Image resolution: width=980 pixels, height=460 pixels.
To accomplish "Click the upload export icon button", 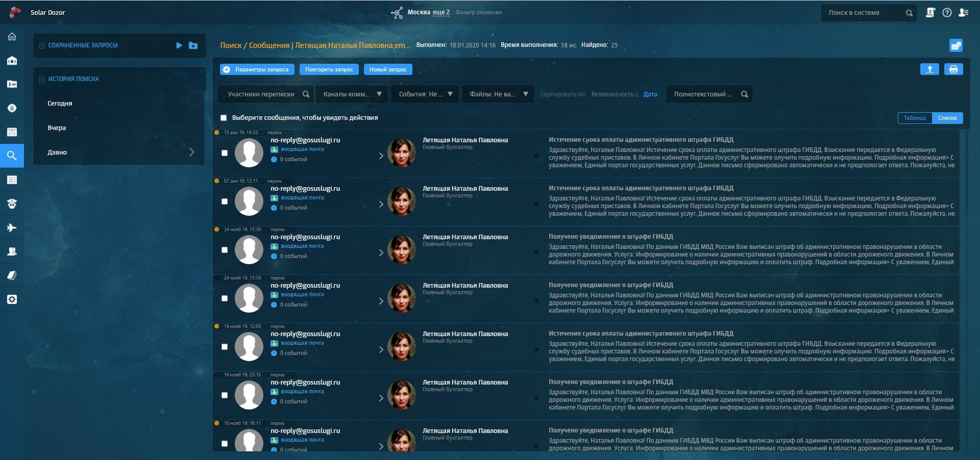I will (x=929, y=69).
